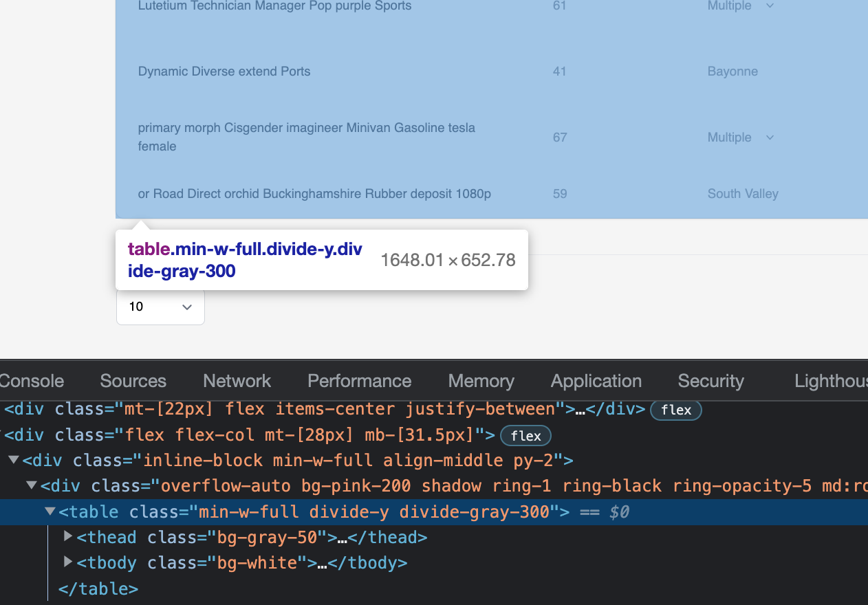
Task: Click the value 67 in the primary morph row
Action: tap(560, 137)
